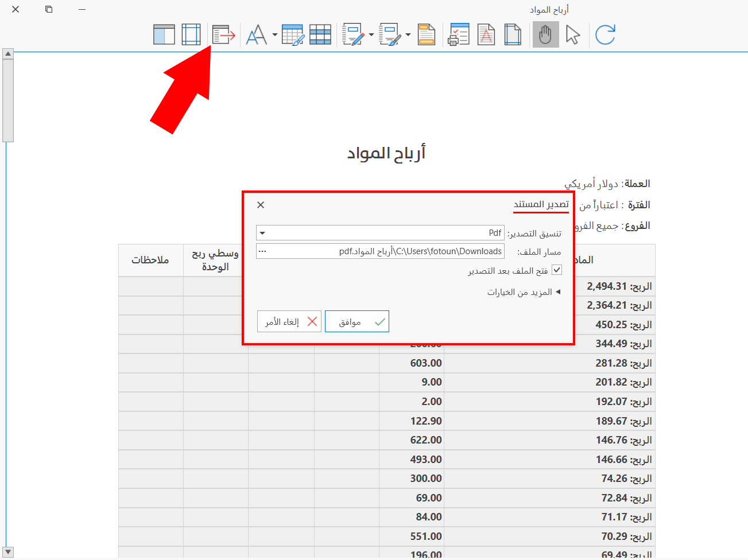Click the report title 'أرباح المواد'
This screenshot has width=748, height=560.
coord(386,153)
